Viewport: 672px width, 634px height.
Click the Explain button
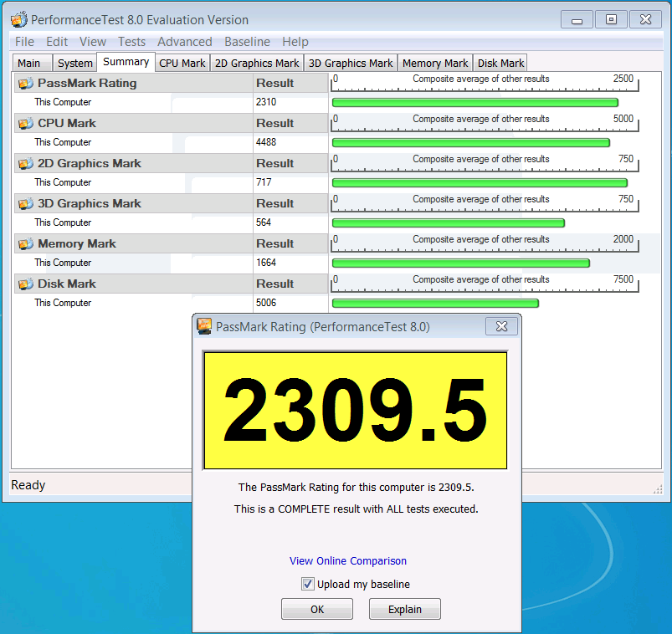(x=405, y=609)
